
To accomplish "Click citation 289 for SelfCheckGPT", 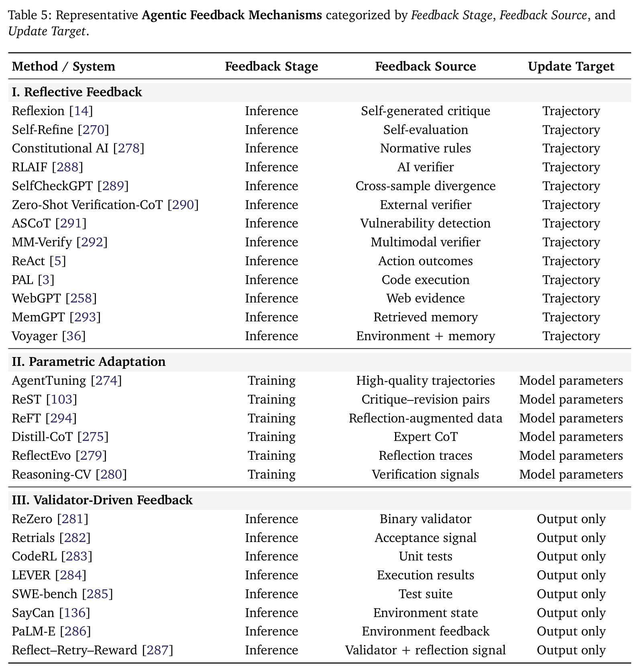I will [113, 186].
